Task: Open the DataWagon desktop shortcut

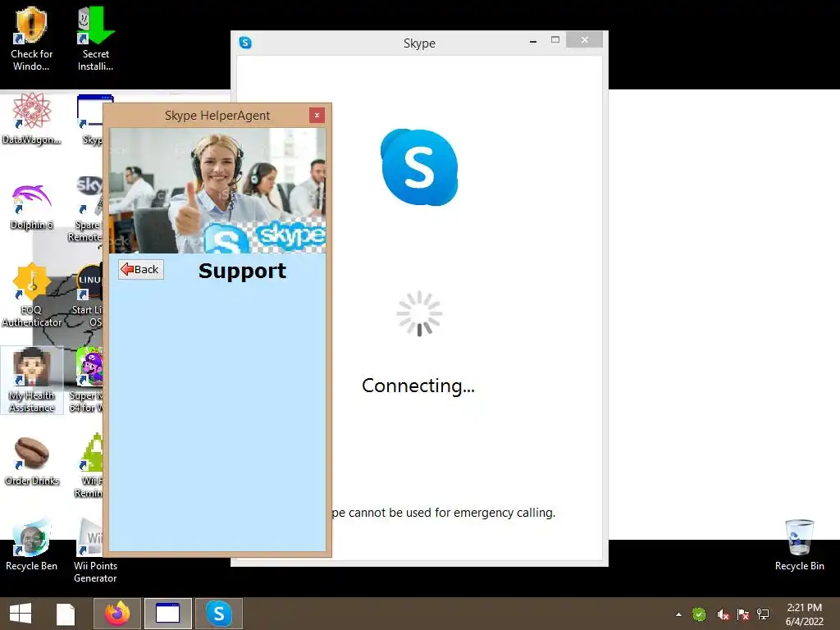Action: tap(32, 119)
